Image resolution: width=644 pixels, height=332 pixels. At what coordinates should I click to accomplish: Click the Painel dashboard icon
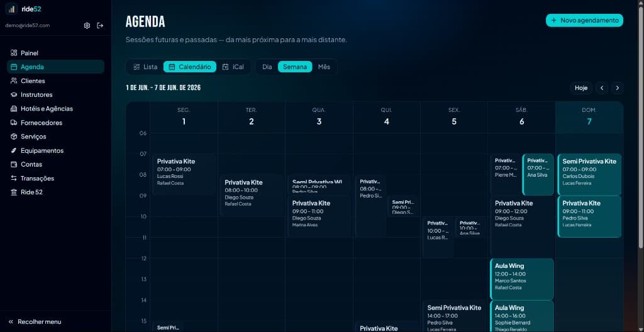click(x=14, y=53)
